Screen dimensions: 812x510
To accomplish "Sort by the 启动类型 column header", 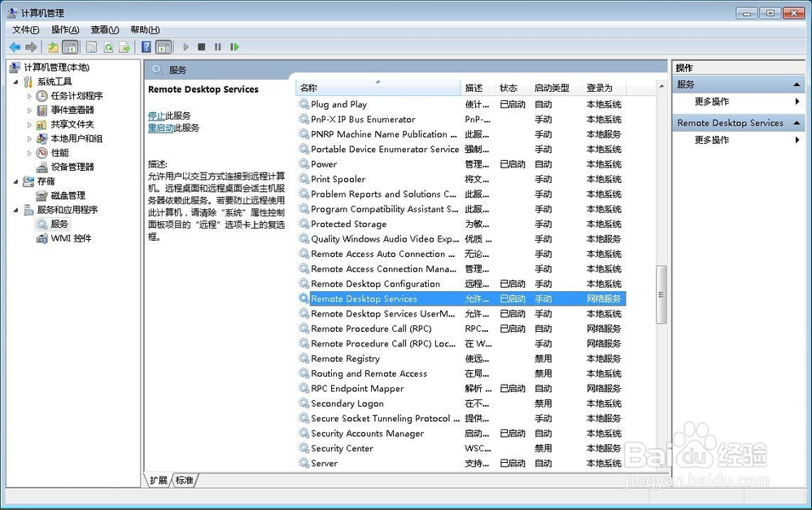I will (556, 88).
